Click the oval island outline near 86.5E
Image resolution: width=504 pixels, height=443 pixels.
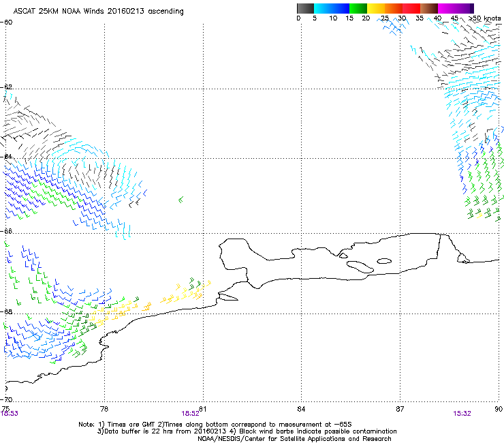[x=384, y=261]
